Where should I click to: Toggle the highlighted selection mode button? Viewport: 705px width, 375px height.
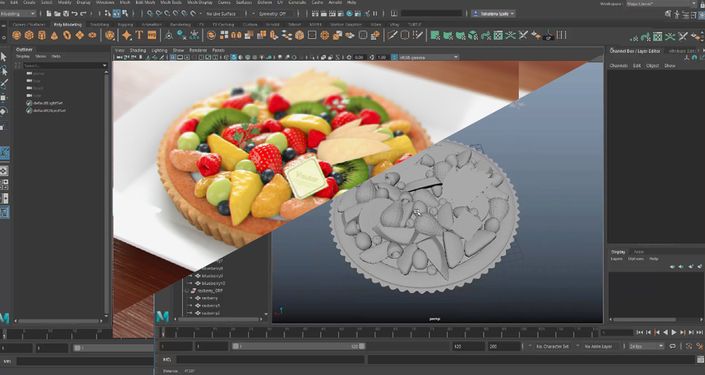[x=116, y=14]
